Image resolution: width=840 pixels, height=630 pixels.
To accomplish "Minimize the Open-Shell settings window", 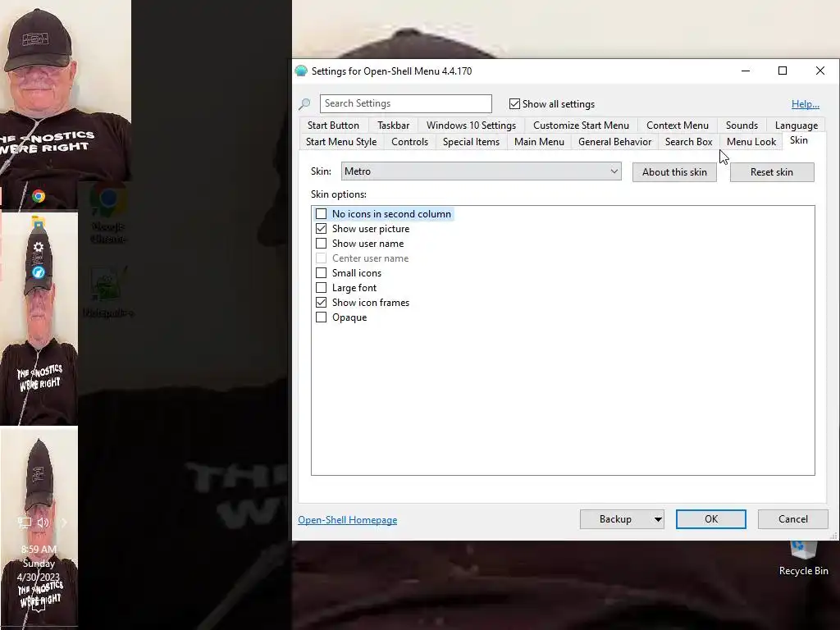I will click(745, 71).
